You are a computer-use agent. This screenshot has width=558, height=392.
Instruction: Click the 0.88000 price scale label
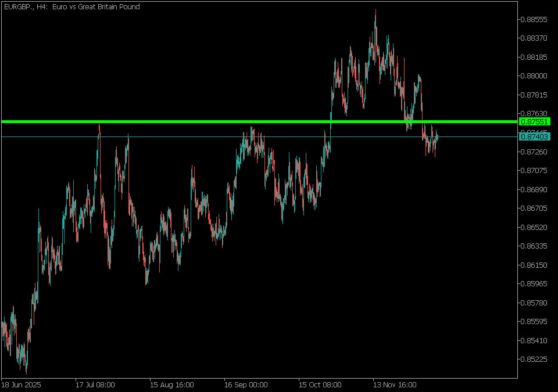(x=535, y=75)
